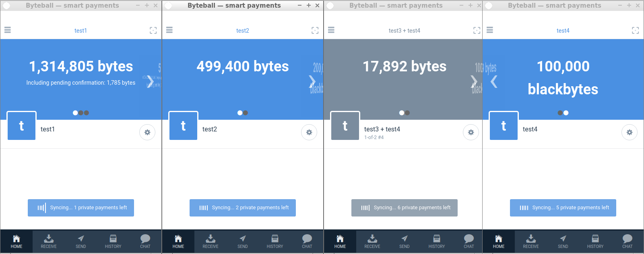The height and width of the screenshot is (254, 644).
Task: Click the "test2" header title
Action: pyautogui.click(x=243, y=31)
